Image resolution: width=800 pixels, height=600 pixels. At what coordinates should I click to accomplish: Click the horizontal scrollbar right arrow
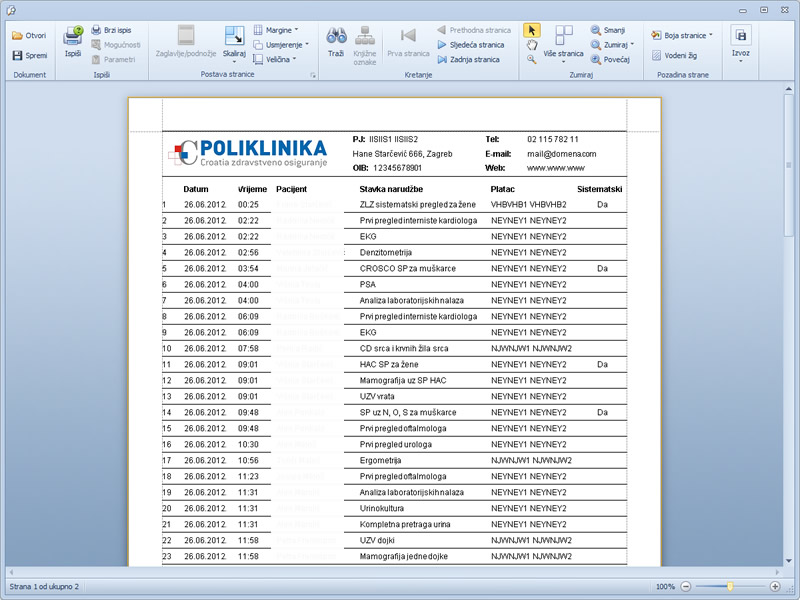[778, 572]
